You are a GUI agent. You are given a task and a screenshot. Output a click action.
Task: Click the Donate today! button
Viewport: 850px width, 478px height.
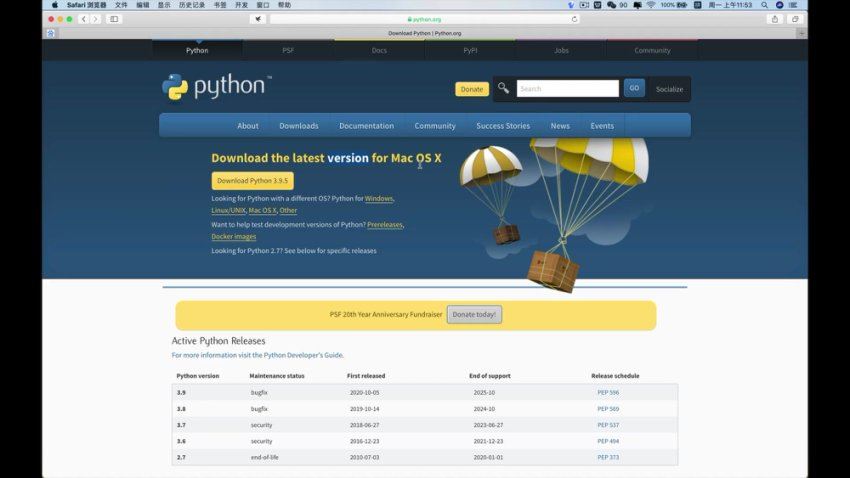(x=474, y=314)
